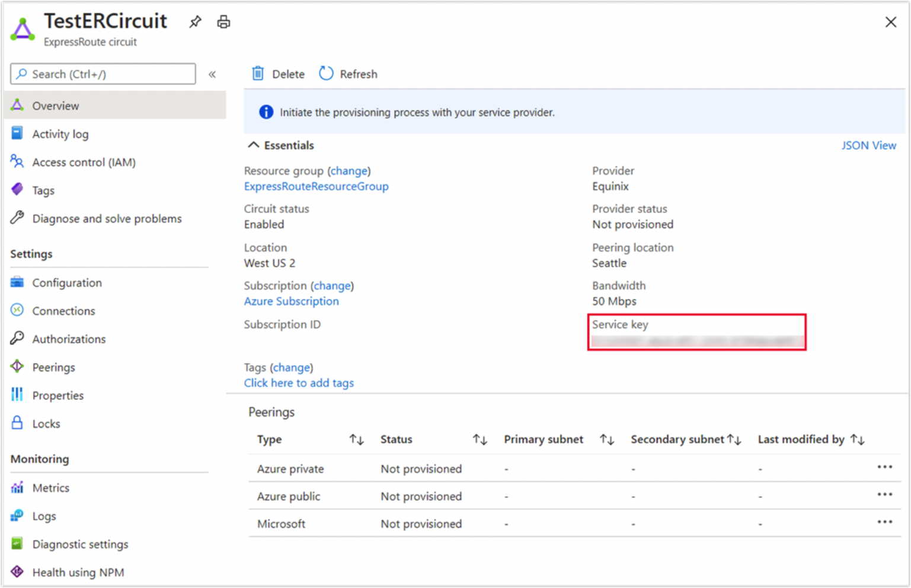Click the Health using NPM icon
911x588 pixels.
pyautogui.click(x=17, y=571)
